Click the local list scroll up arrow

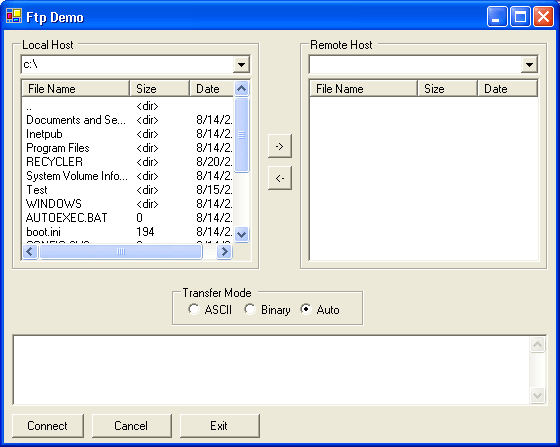tap(241, 88)
